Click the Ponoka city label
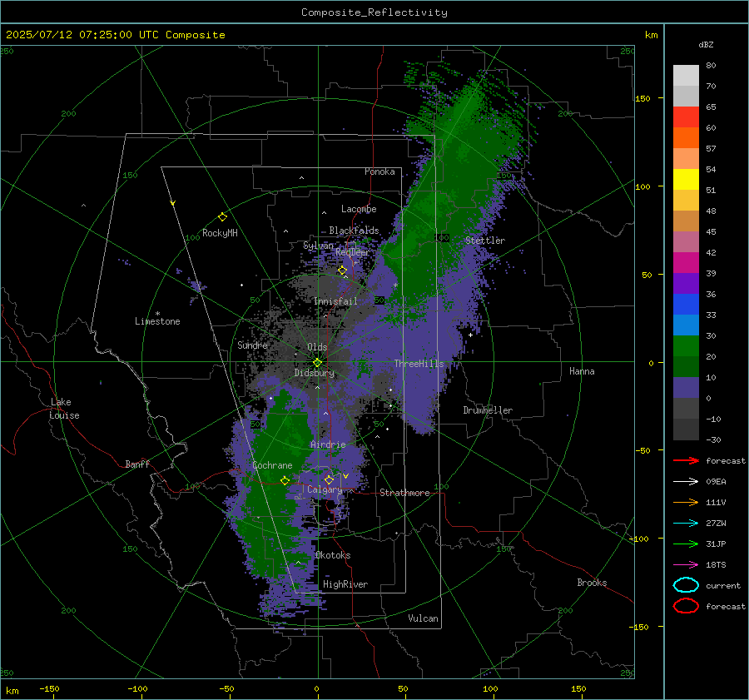 [x=379, y=171]
